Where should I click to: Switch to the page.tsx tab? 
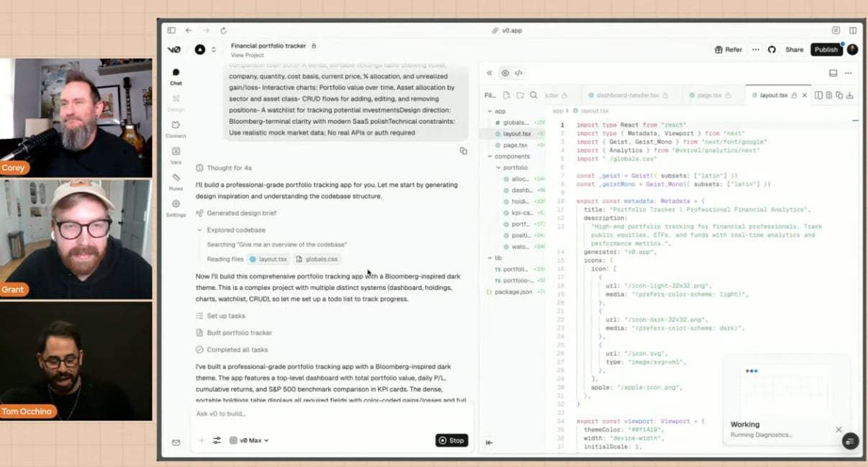coord(708,95)
